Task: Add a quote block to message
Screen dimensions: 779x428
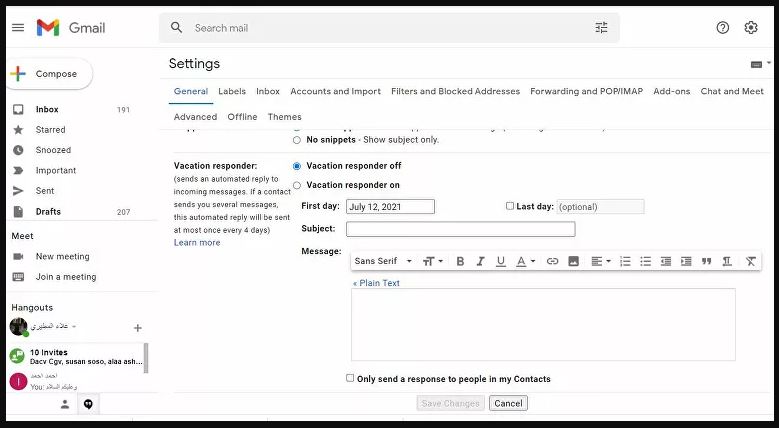Action: click(x=706, y=261)
